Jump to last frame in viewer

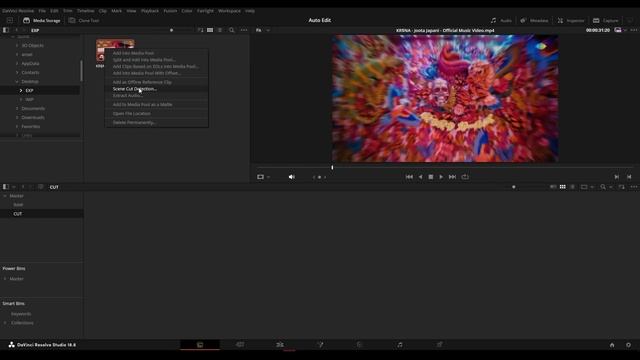(x=452, y=177)
